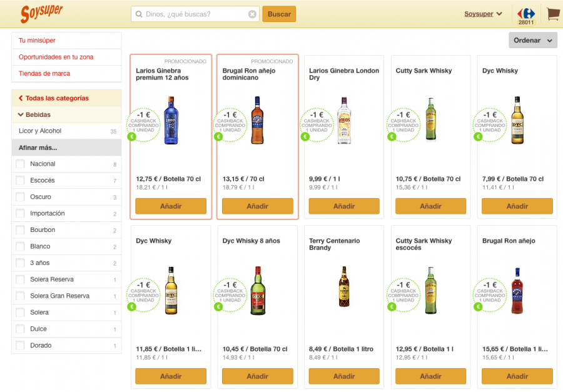
Task: Add Brugal Ron añejo dominicano to cart
Action: click(258, 206)
